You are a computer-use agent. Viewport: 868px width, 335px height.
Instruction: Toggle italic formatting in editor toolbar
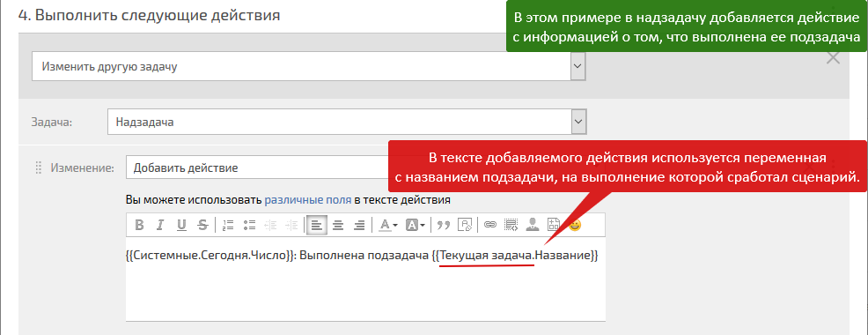tap(160, 225)
